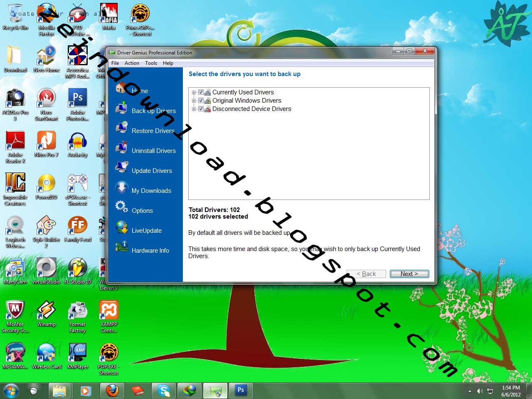Select Currently Used Drivers tree row
The height and width of the screenshot is (399, 532).
coord(243,92)
